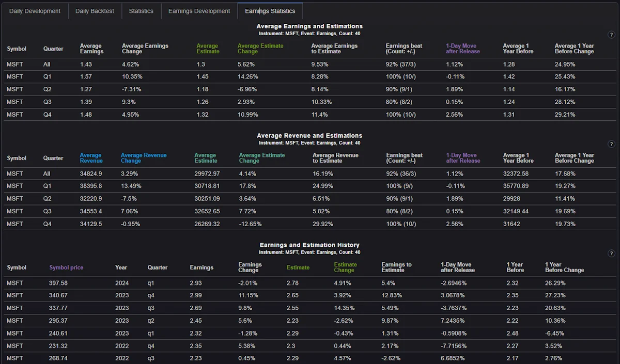The image size is (620, 364).
Task: Open help for Average Revenue and Estimations table
Action: point(611,144)
